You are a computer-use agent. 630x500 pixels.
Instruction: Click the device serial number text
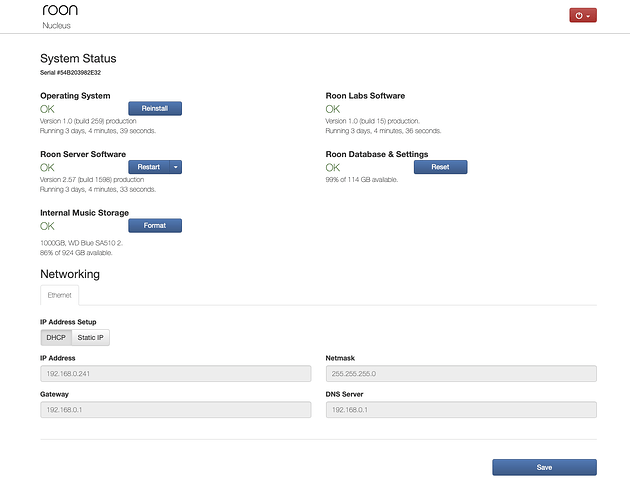click(x=69, y=74)
